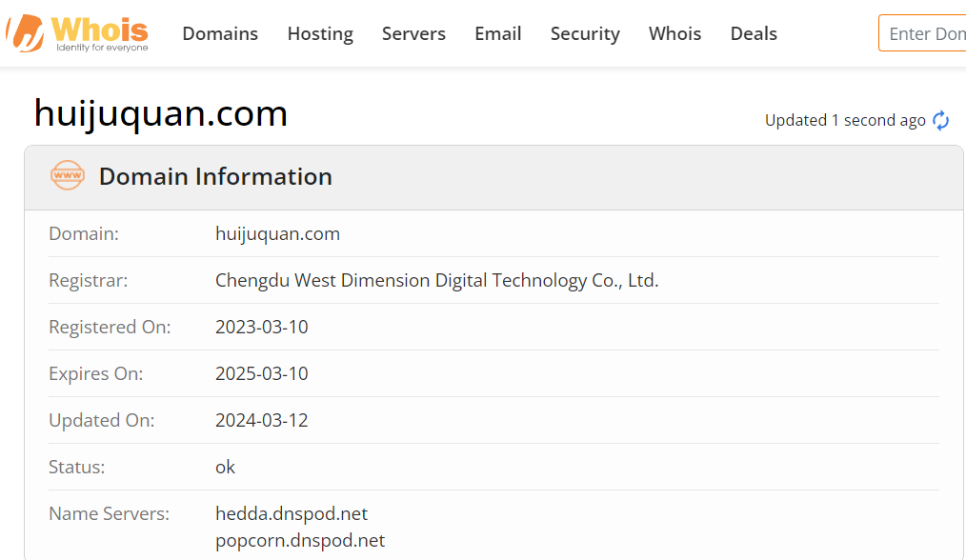Viewport: 966px width, 560px height.
Task: Select the registrar name Chengdu West Dimension
Action: point(436,280)
